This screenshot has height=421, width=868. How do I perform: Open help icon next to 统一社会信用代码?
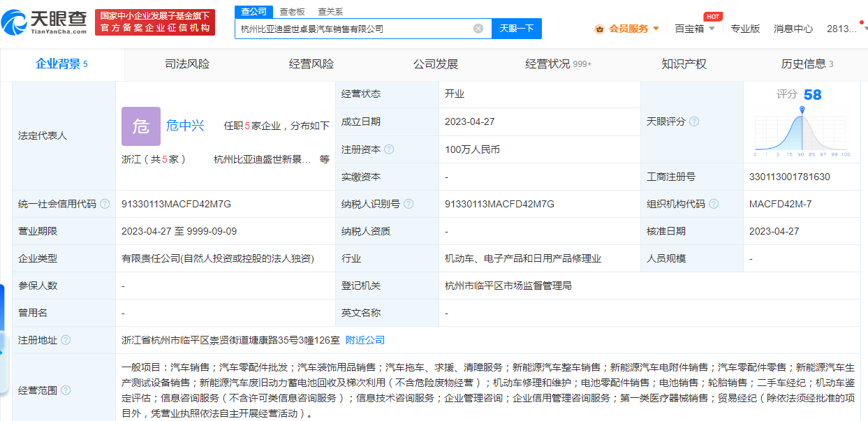coord(105,204)
